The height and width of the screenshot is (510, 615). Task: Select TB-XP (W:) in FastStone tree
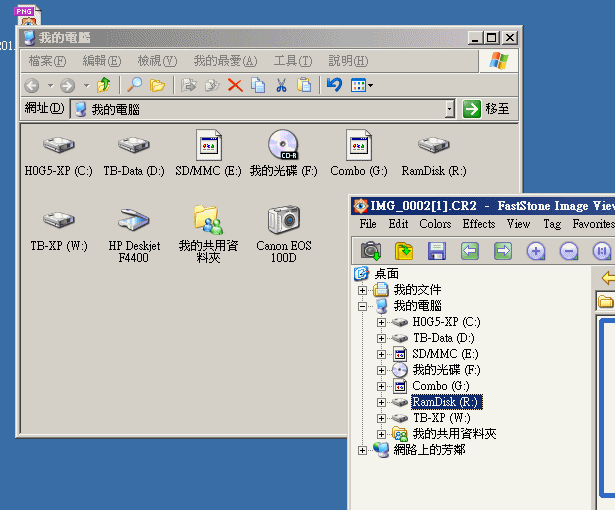click(x=442, y=418)
